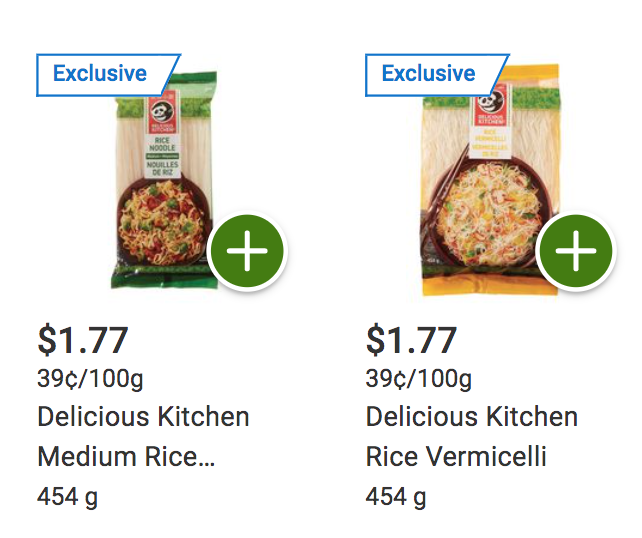Click the panda logo on the yellow package
The width and height of the screenshot is (642, 538).
point(491,102)
